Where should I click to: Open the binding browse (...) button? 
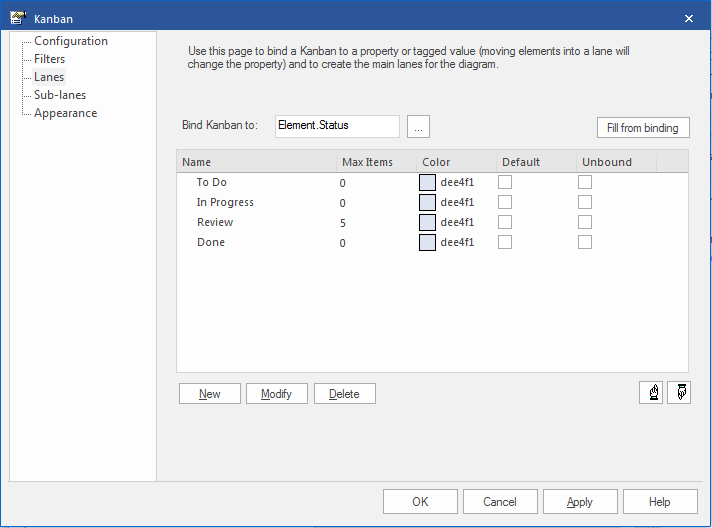click(419, 126)
